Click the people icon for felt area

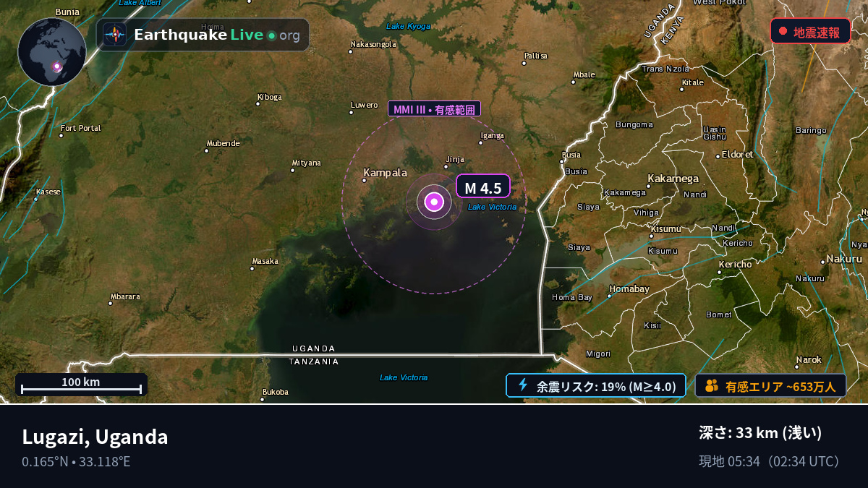(x=712, y=385)
